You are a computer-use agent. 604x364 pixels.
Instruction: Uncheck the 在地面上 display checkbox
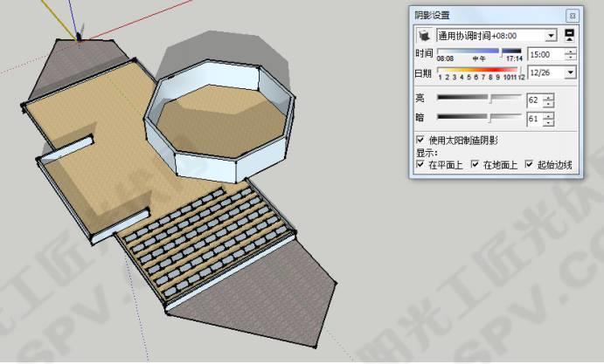point(475,164)
